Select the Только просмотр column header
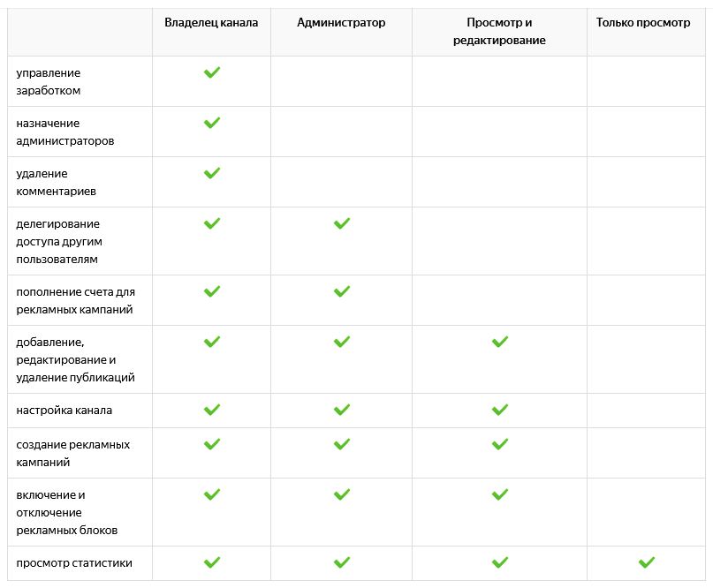 [x=643, y=23]
